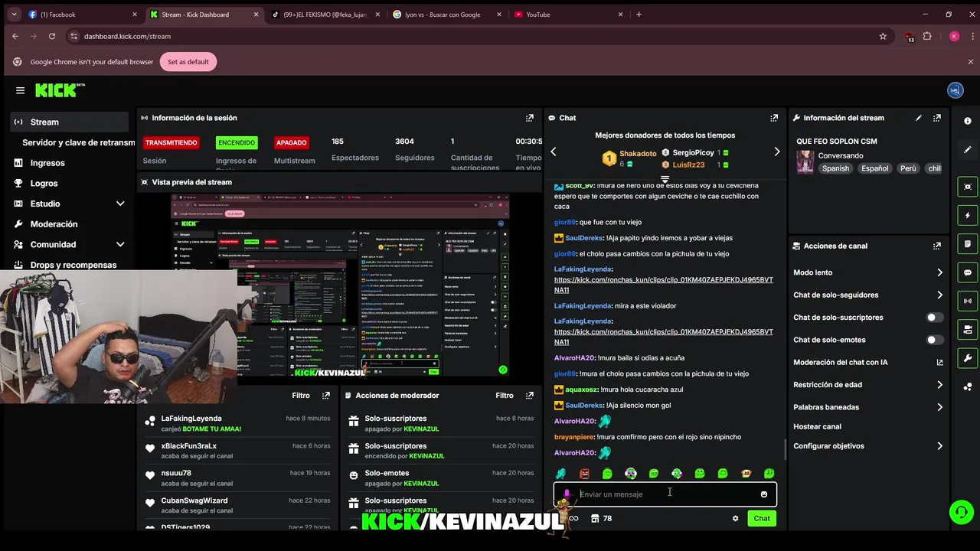
Task: Open Configurar objetivos options arrow
Action: click(939, 445)
